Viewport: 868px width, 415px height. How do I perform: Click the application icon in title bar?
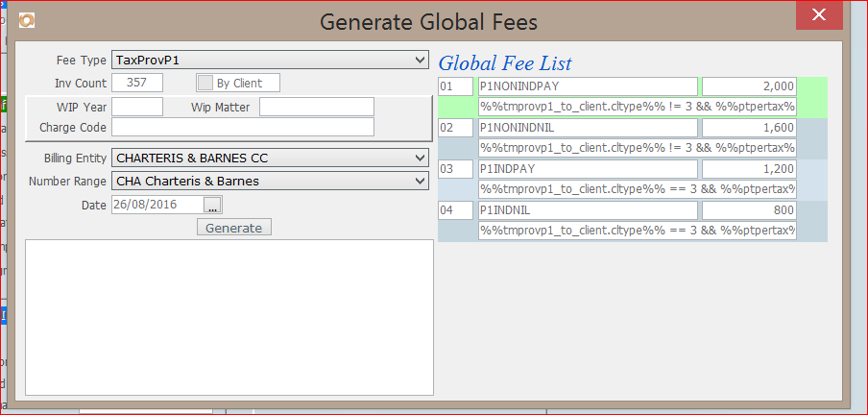click(27, 19)
